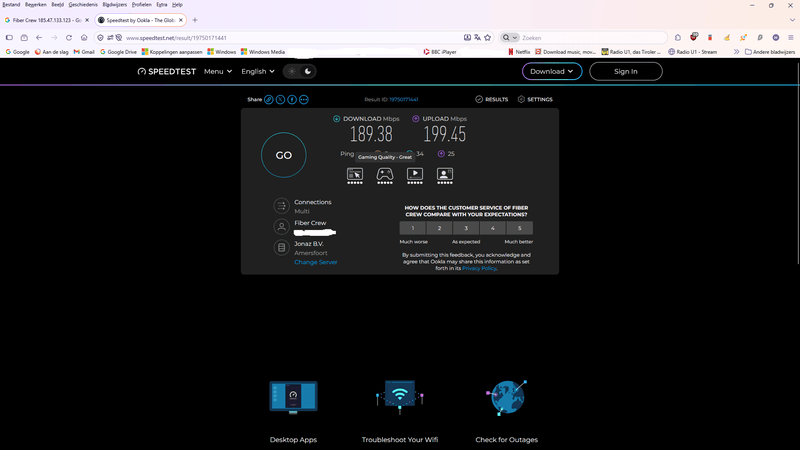This screenshot has width=800, height=450.
Task: Click the address bar URL field
Action: click(x=293, y=38)
